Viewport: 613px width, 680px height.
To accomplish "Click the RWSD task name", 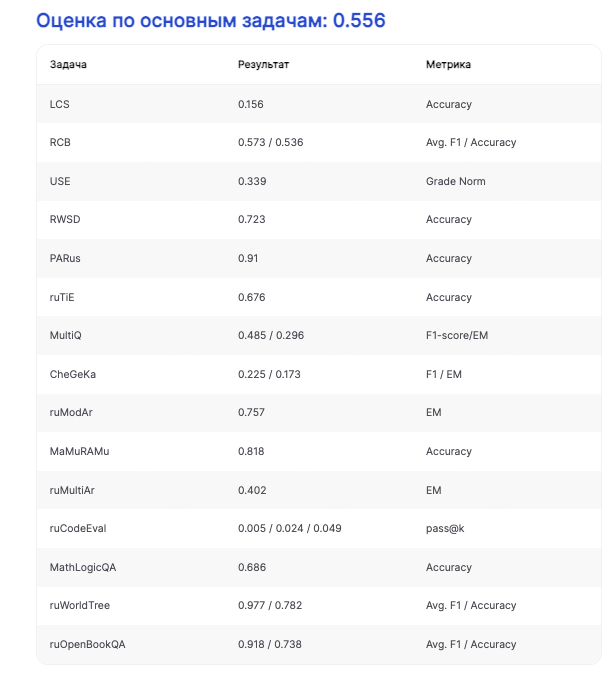I will click(x=65, y=220).
